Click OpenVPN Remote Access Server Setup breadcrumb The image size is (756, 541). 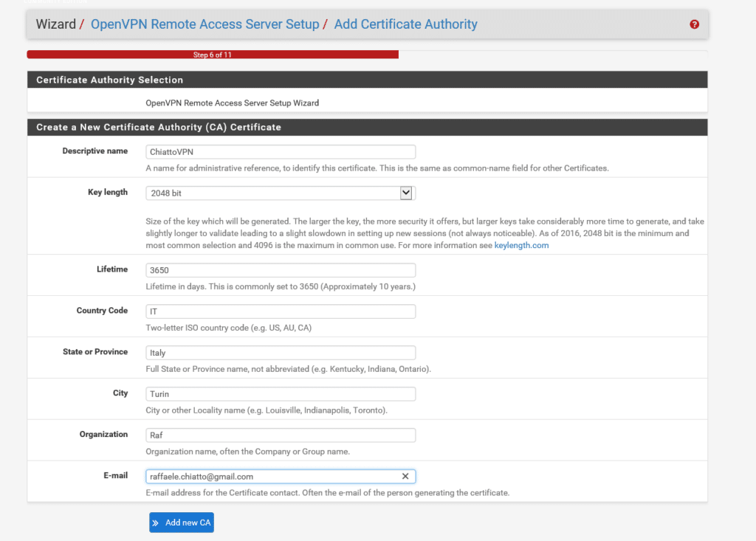coord(205,24)
